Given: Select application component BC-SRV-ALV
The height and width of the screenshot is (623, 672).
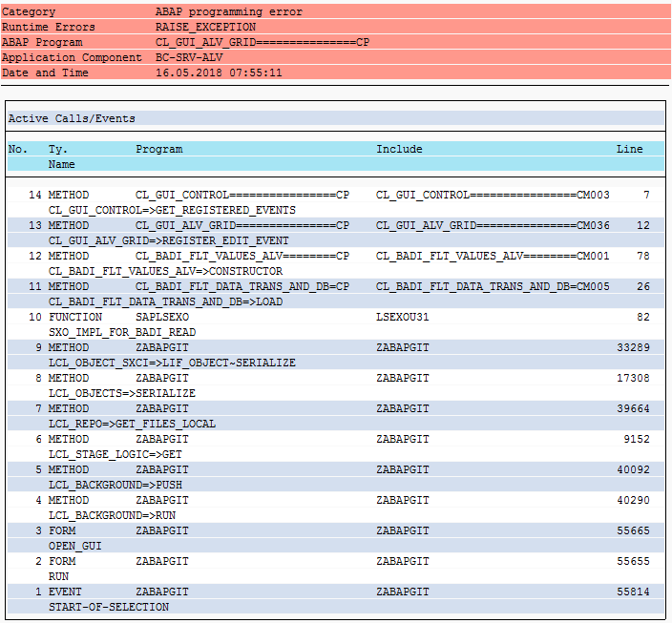Looking at the screenshot, I should coord(189,57).
